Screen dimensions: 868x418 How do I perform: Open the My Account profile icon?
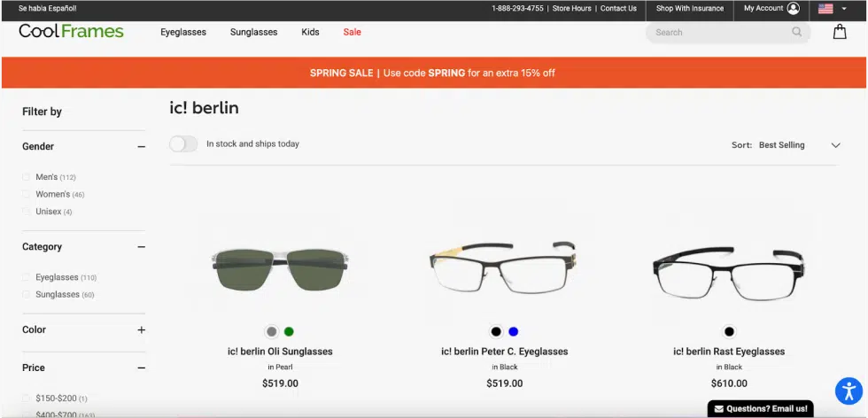pos(794,8)
